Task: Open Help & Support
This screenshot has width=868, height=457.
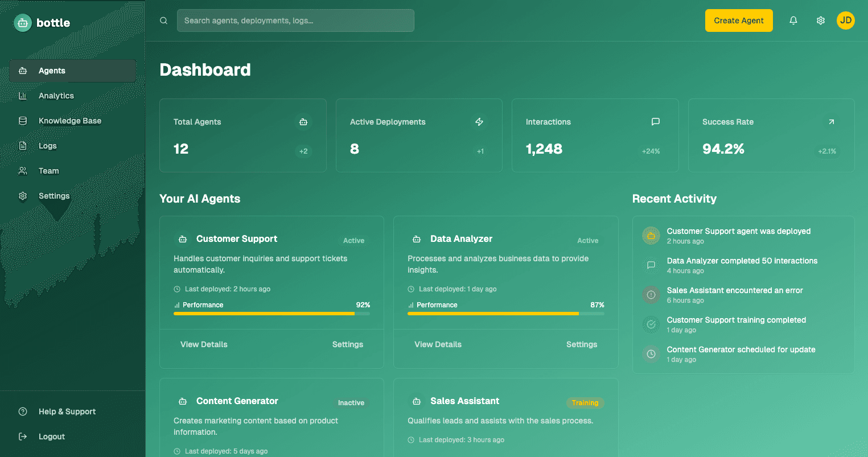Action: 73,411
